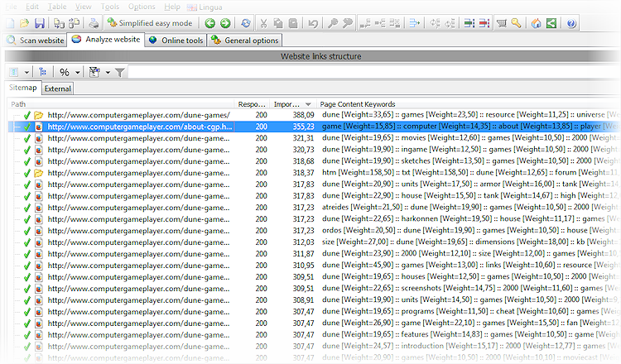Save project with the floppy disk icon
This screenshot has height=364, width=621.
[40, 23]
